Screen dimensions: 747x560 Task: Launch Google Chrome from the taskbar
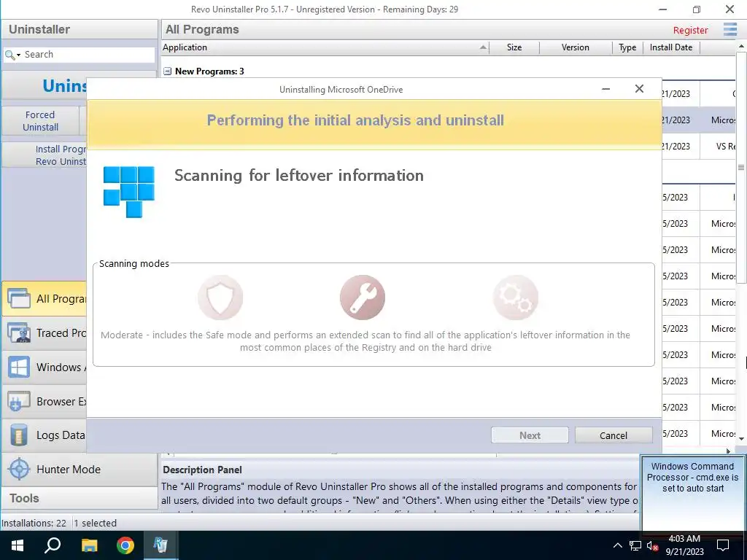pos(125,545)
